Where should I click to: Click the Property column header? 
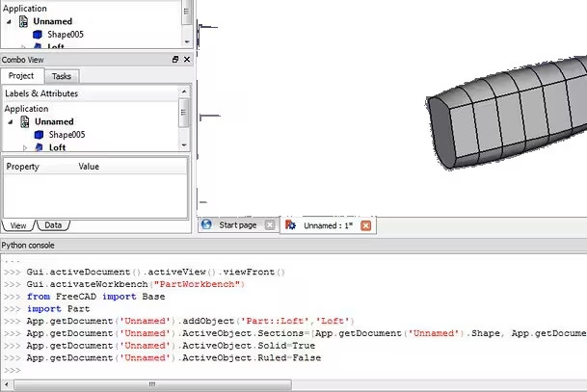tap(22, 167)
